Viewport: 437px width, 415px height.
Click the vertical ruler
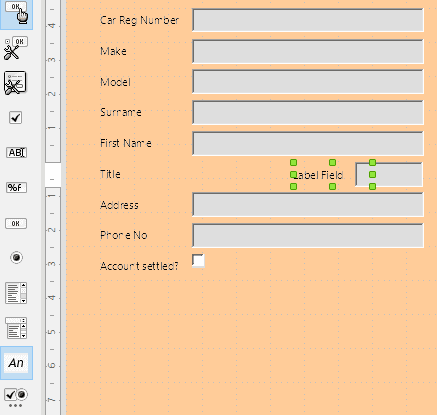53,207
